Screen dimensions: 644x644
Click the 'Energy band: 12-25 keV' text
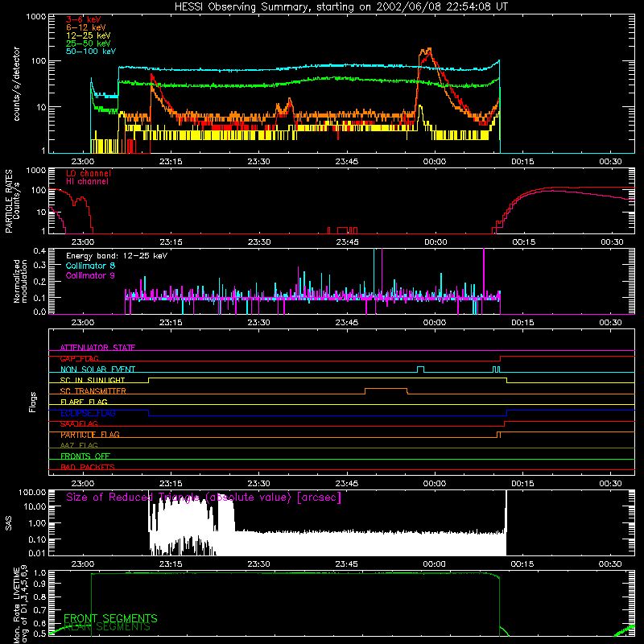click(x=117, y=256)
